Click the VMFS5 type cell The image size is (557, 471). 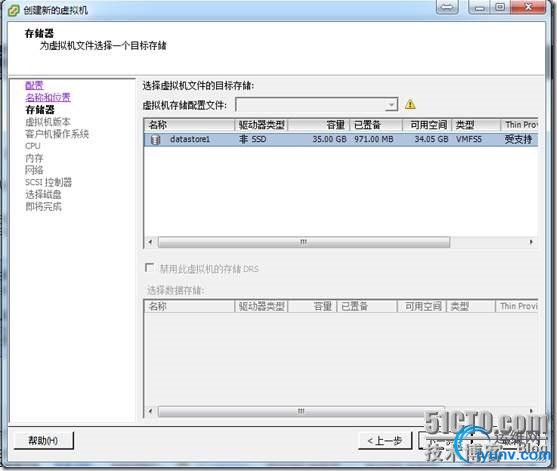pos(469,139)
